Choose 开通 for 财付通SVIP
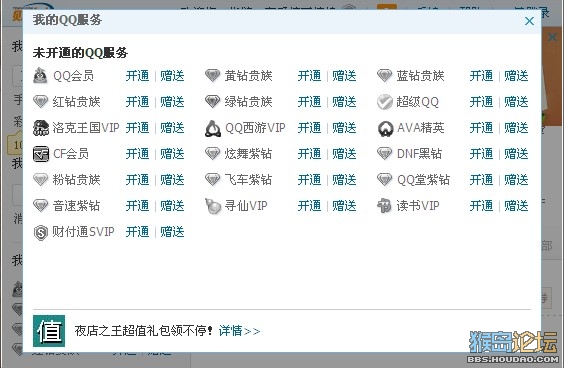This screenshot has width=564, height=368. [x=137, y=232]
